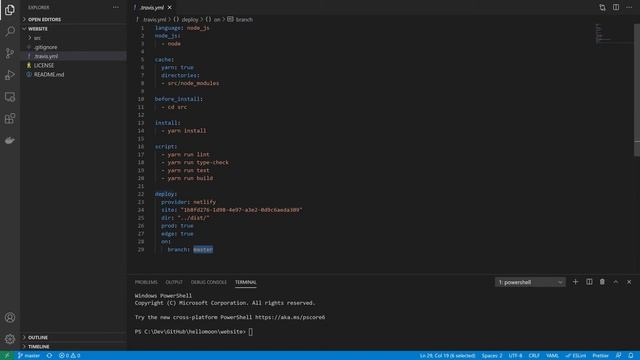Screen dimensions: 640x360
Task: Click line 22 text deploy:
Action: tap(166, 194)
